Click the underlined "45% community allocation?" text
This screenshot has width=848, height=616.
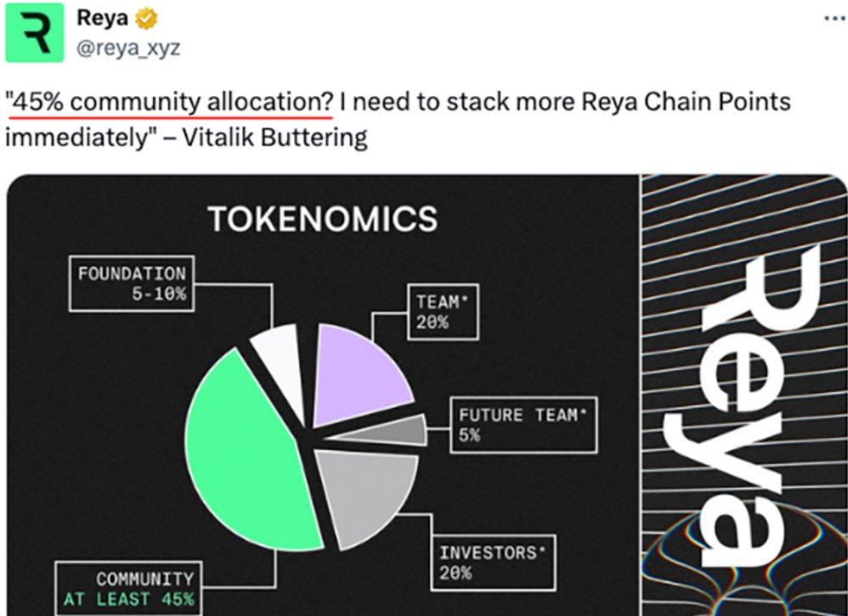tap(170, 102)
